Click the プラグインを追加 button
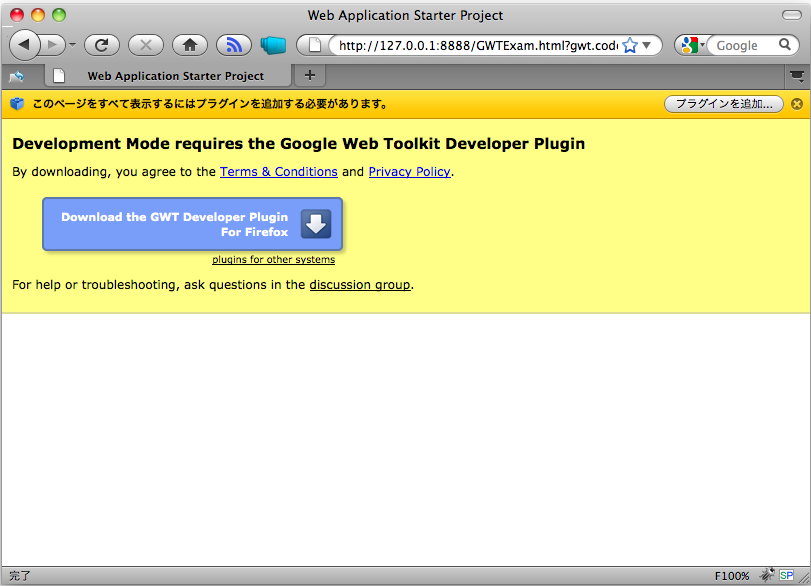 723,104
